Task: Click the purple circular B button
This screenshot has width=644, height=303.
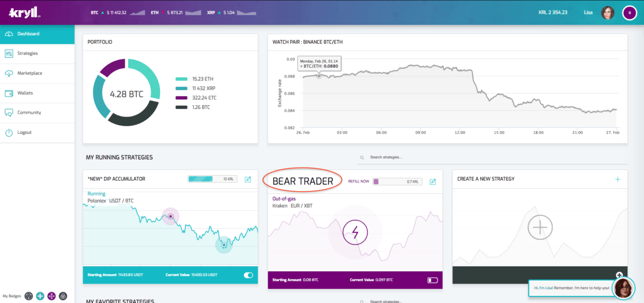Action: click(630, 12)
